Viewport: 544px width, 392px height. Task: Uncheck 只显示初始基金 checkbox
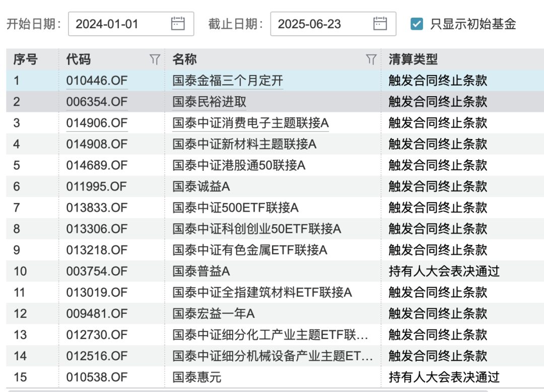click(417, 24)
